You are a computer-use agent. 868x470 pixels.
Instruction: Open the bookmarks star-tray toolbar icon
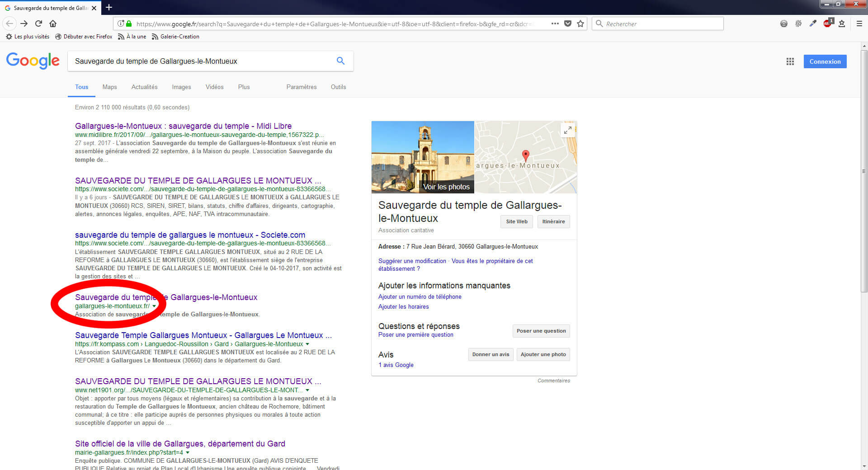[842, 23]
